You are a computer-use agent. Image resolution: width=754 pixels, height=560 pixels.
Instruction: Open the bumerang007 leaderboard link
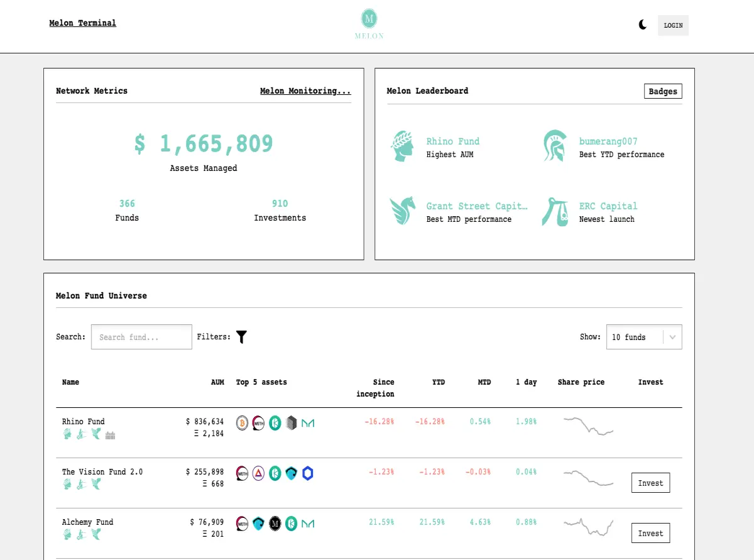[x=608, y=141]
